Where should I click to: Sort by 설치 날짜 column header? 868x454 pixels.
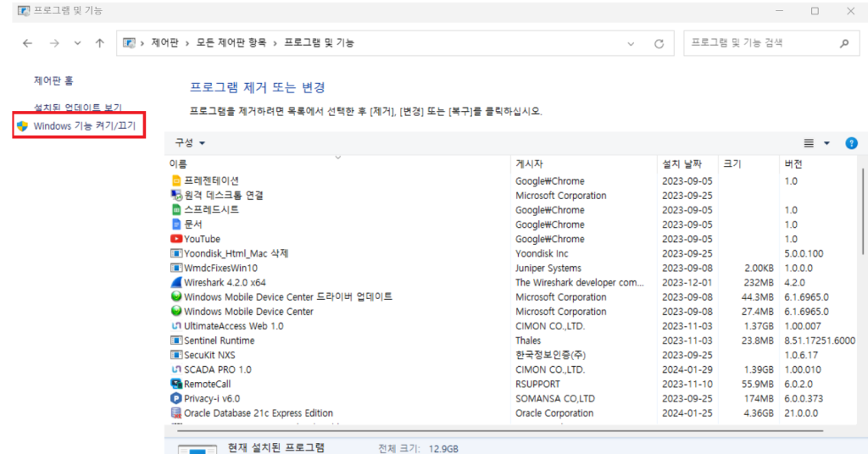tap(682, 164)
